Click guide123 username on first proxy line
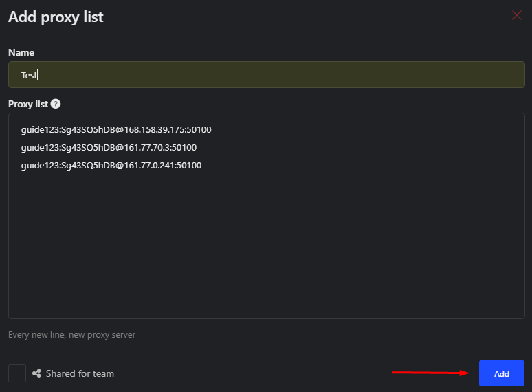Image resolution: width=532 pixels, height=392 pixels. tap(40, 130)
